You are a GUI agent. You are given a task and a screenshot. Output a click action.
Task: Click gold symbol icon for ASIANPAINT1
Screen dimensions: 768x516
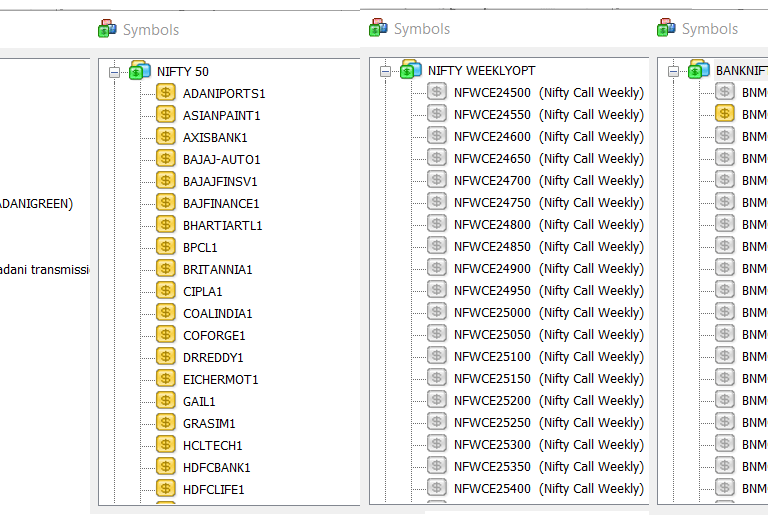(166, 115)
